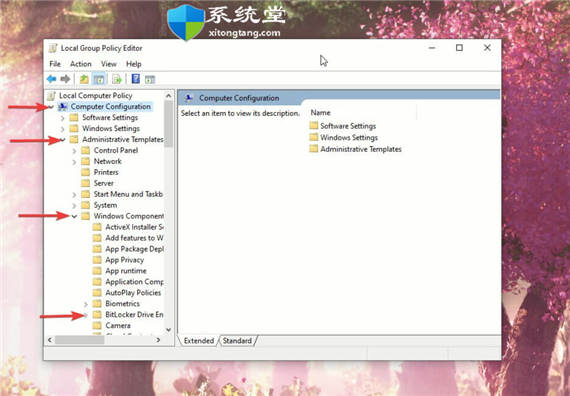Viewport: 570px width, 396px height.
Task: Expand the Start Menu and Taskbar node
Action: coord(74,195)
